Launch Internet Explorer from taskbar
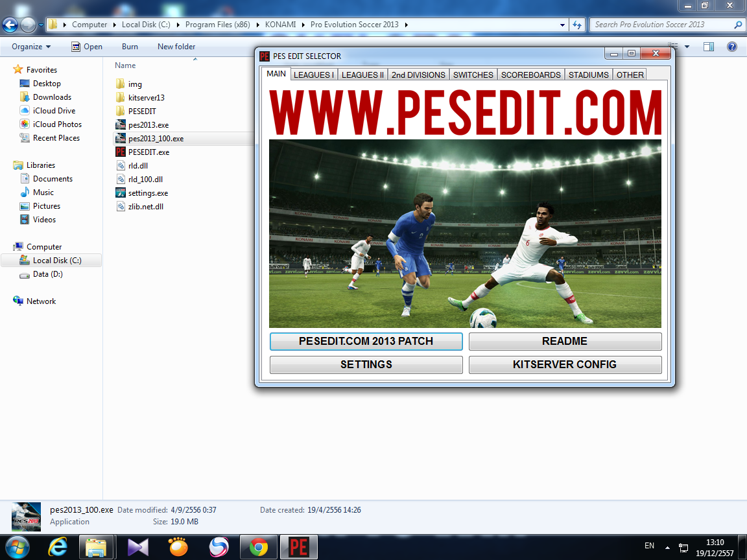Image resolution: width=747 pixels, height=560 pixels. [58, 547]
